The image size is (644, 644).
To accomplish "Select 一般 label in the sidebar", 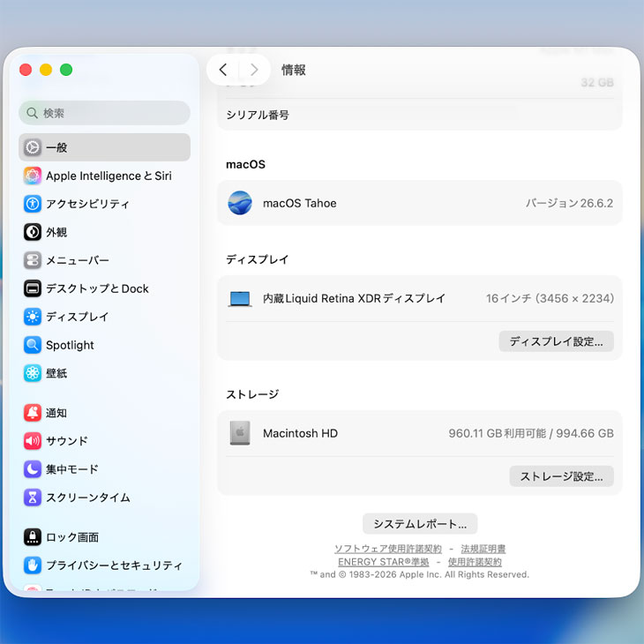I will coord(56,147).
